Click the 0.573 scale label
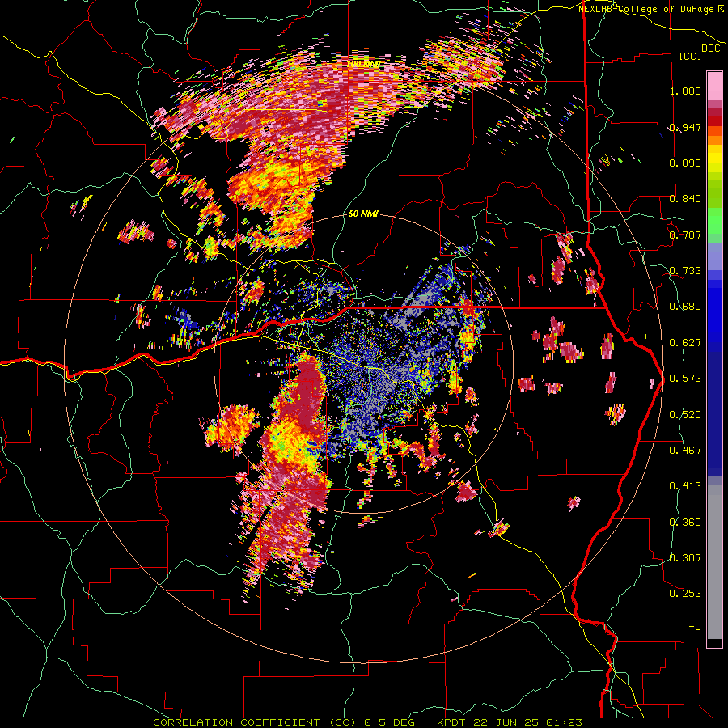Image resolution: width=728 pixels, height=728 pixels. [685, 379]
